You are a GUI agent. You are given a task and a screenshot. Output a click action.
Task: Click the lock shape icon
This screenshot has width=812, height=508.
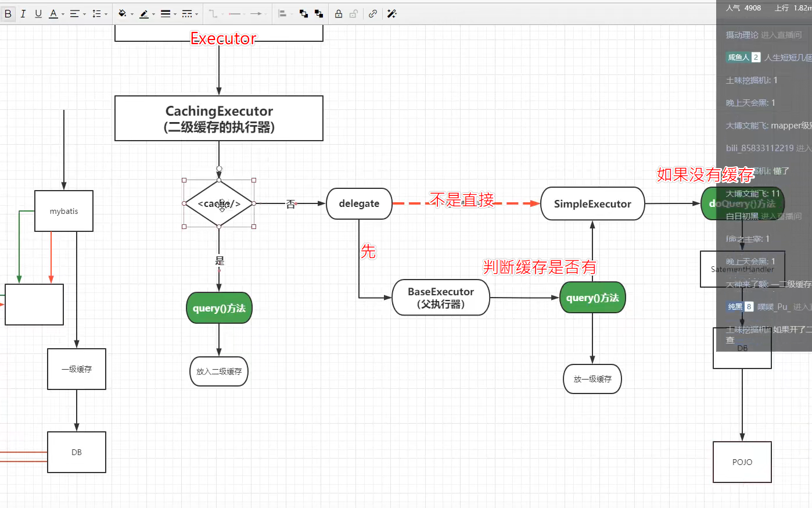tap(338, 13)
